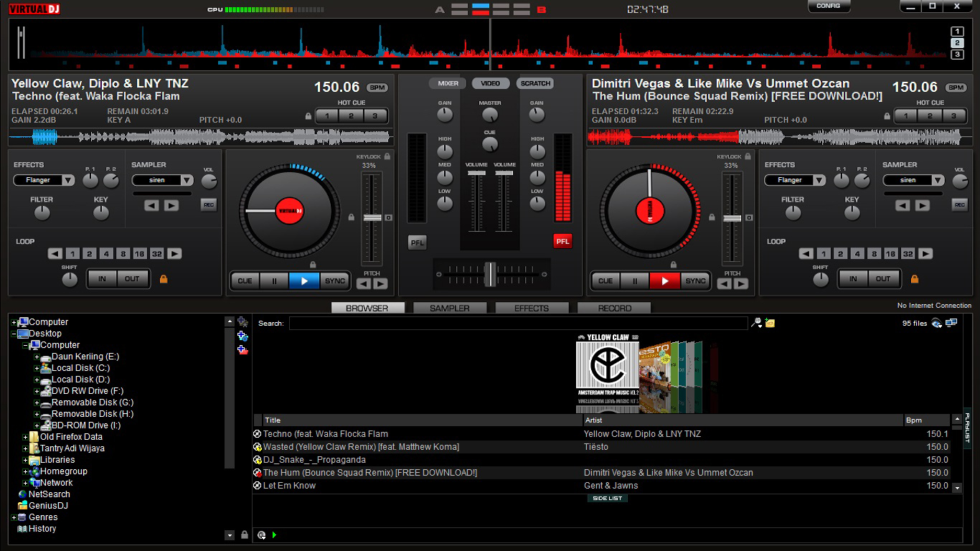Hit the red play button on right deck
The height and width of the screenshot is (551, 980).
point(665,281)
